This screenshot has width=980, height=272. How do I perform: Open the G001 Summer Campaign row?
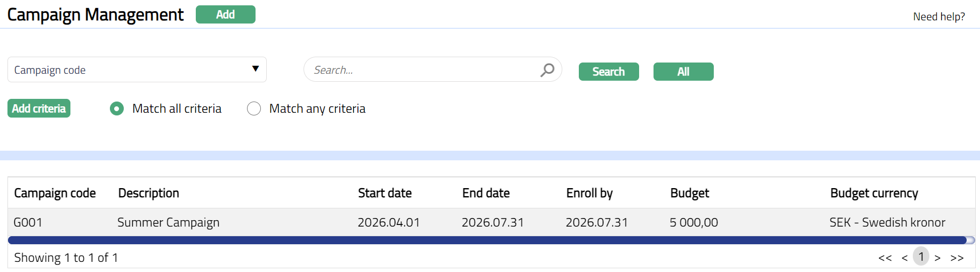168,222
